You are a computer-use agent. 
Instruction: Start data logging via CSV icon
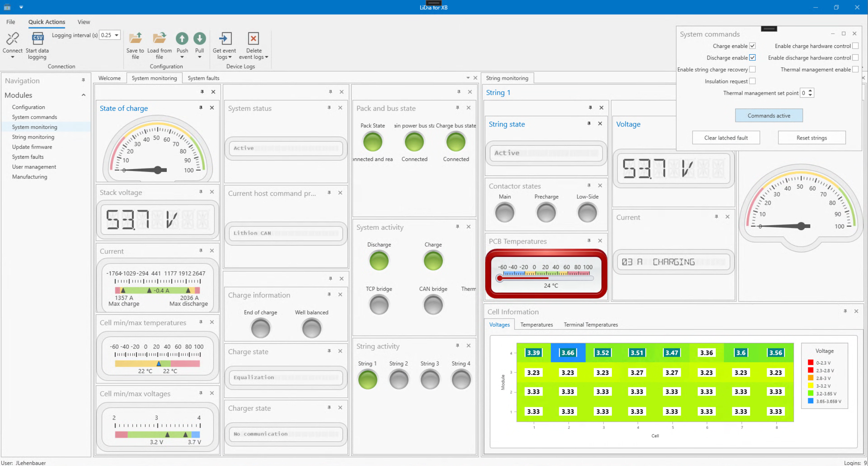[x=37, y=39]
